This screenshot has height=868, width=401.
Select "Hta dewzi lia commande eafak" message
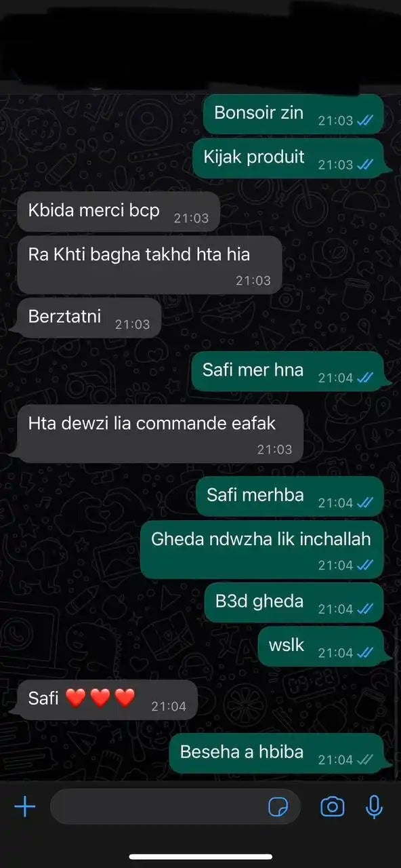coord(160,433)
